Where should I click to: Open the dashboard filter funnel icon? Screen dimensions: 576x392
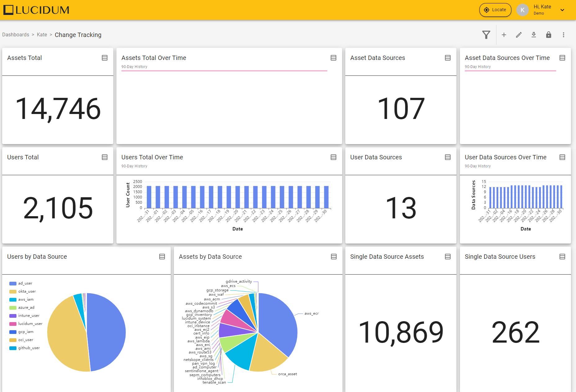tap(486, 35)
